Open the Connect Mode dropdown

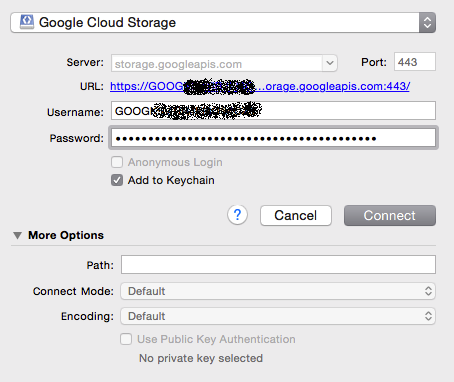(278, 291)
